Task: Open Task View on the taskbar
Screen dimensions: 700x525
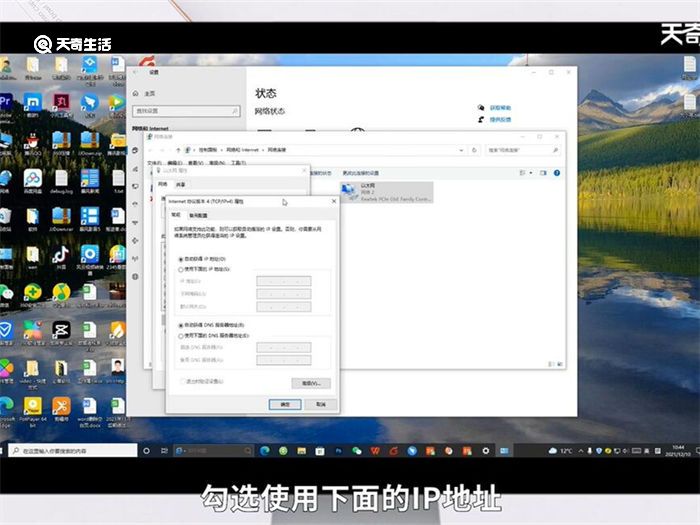Action: tap(164, 451)
